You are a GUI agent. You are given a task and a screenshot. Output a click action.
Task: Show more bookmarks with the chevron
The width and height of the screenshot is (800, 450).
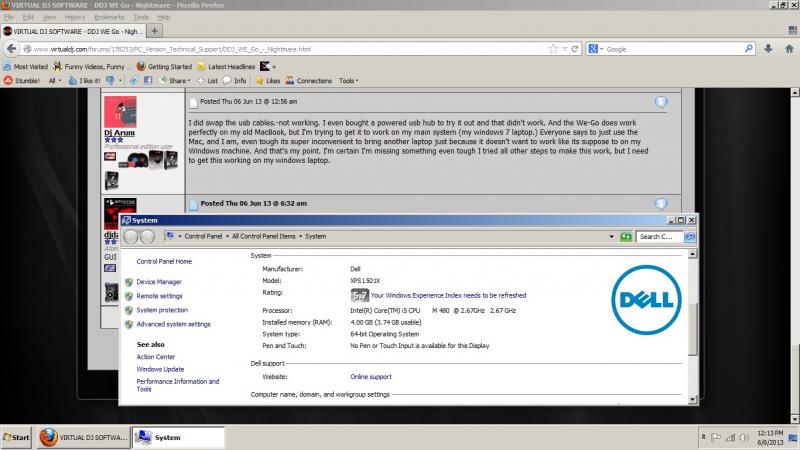274,67
